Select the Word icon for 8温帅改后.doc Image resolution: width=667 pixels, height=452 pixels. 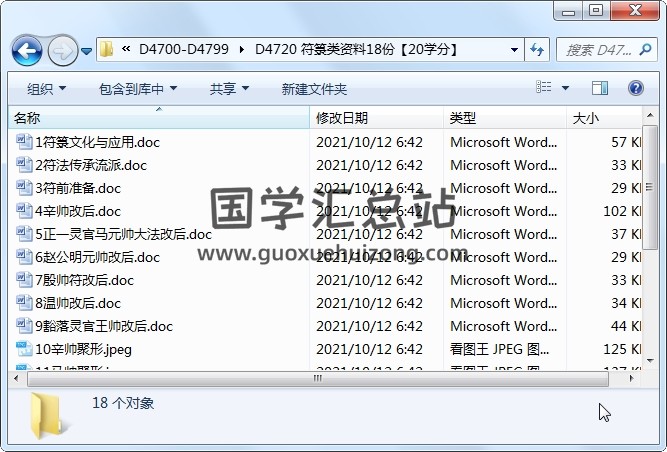coord(24,302)
